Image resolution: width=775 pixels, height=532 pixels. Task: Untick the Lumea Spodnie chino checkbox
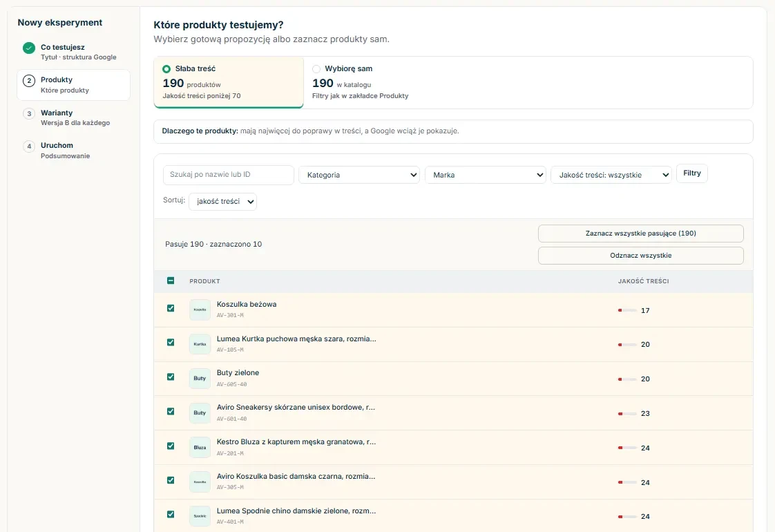pos(171,514)
